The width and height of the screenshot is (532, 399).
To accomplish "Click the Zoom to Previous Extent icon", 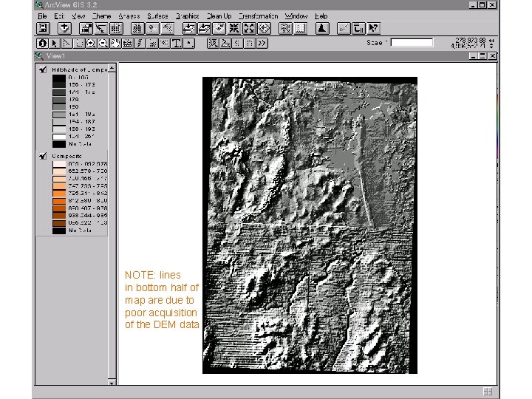I will click(264, 28).
